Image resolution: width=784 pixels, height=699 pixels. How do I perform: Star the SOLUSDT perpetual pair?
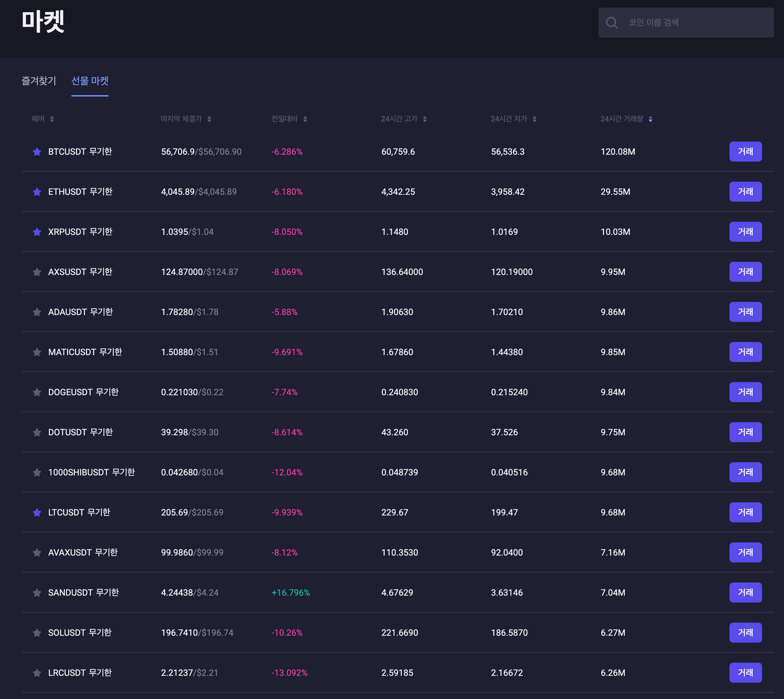[37, 633]
